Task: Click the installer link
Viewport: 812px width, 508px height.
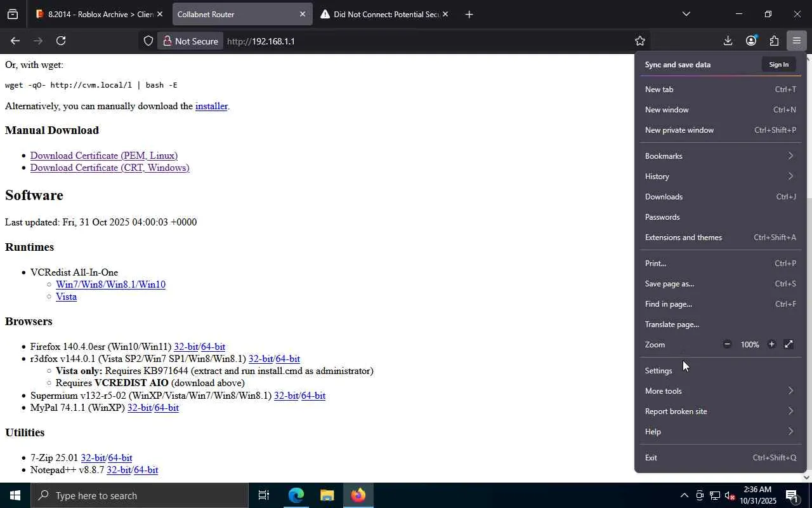Action: click(211, 106)
